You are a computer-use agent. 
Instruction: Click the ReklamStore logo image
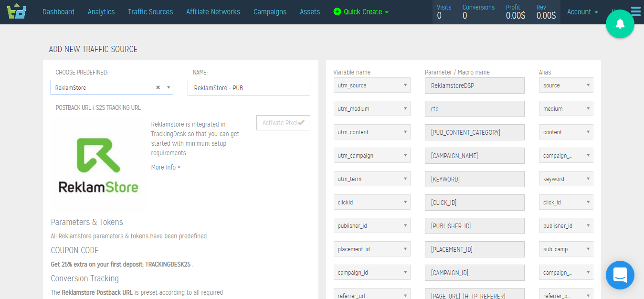coord(98,166)
